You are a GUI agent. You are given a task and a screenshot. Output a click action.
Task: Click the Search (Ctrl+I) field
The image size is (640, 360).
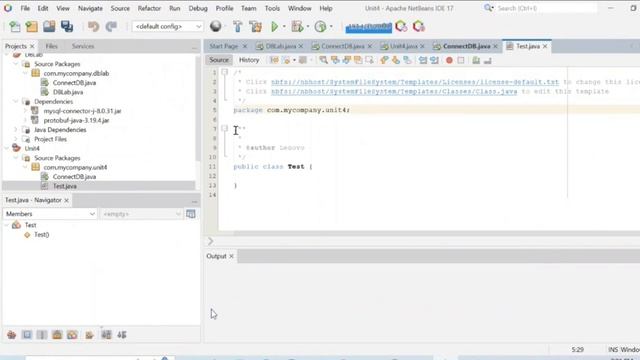[x=546, y=8]
